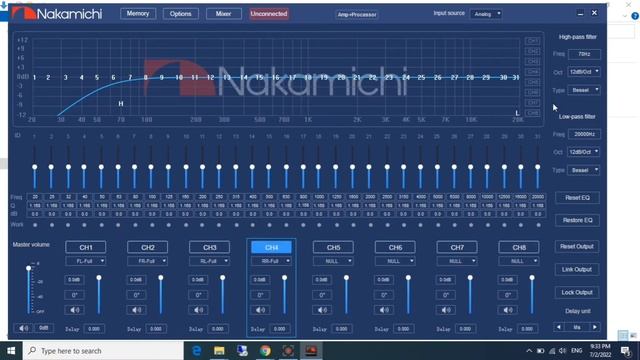Select the CH7 channel tab

pyautogui.click(x=457, y=247)
